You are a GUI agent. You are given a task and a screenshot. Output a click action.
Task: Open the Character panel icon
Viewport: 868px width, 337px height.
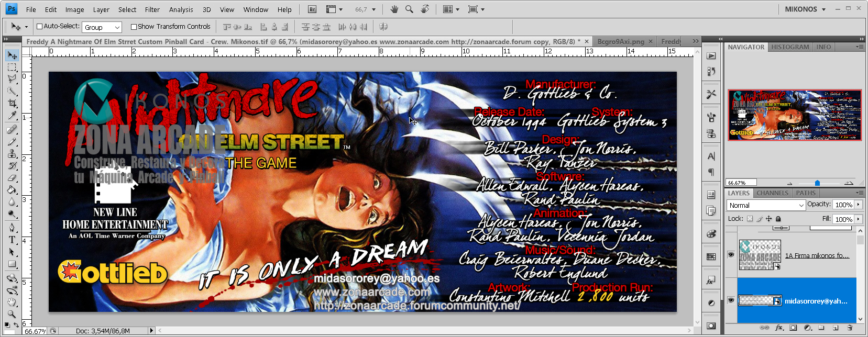click(x=711, y=156)
